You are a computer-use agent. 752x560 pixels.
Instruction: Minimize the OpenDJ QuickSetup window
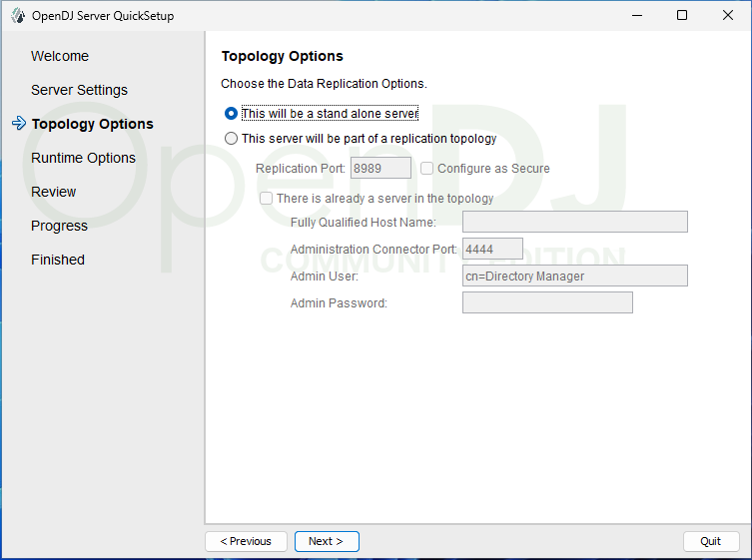pos(635,15)
